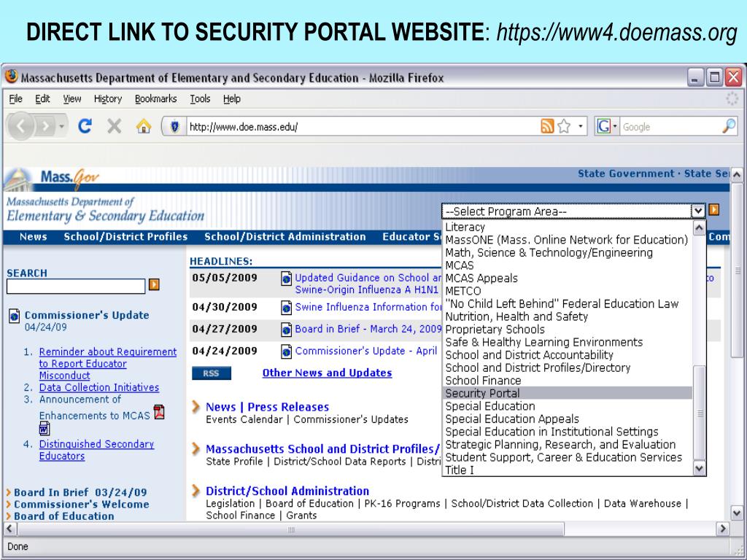Open the File menu
Image resolution: width=747 pixels, height=560 pixels.
[16, 98]
